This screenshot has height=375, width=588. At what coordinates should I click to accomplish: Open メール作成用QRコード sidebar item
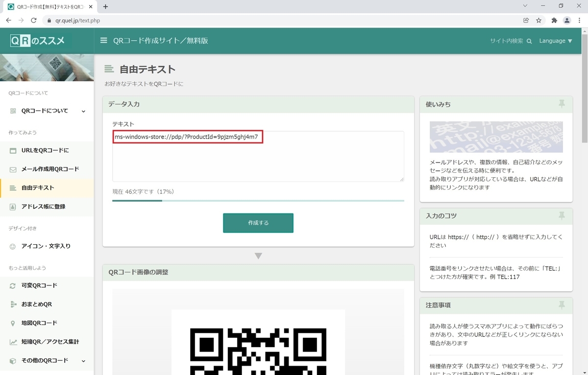point(47,169)
